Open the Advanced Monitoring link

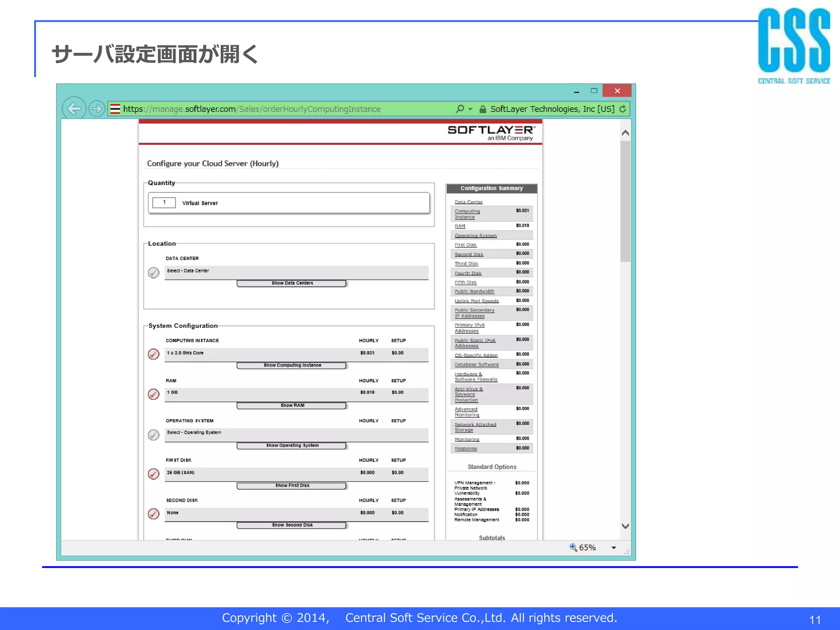tap(467, 412)
